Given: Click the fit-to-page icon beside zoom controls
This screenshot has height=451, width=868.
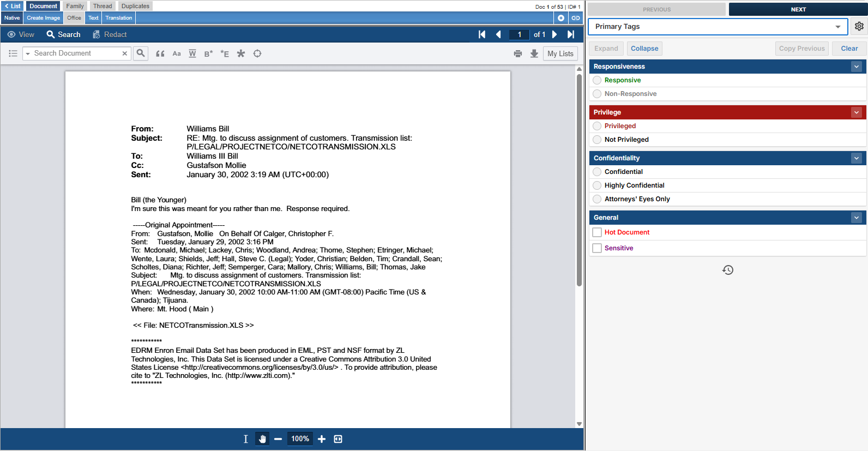Looking at the screenshot, I should coord(338,439).
